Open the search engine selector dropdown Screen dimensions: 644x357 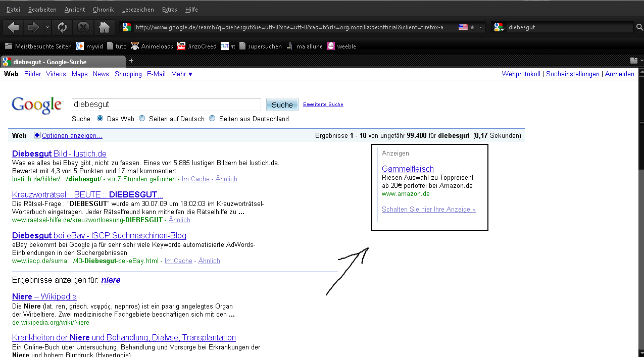(499, 27)
